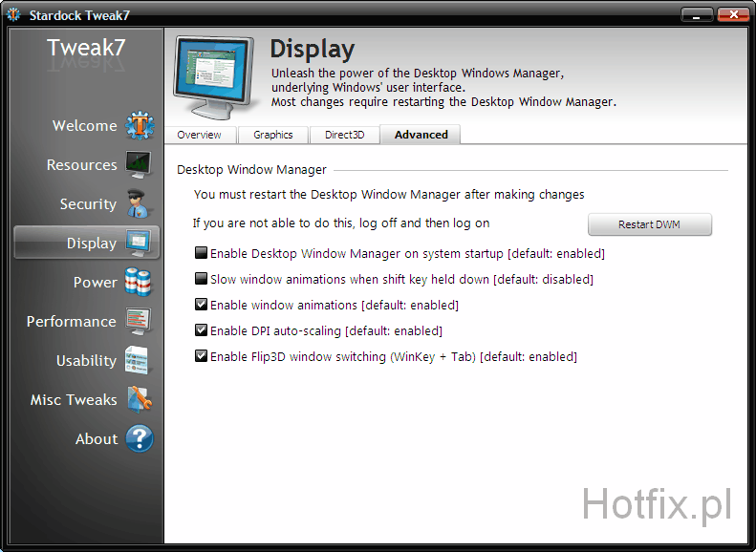This screenshot has width=756, height=552.
Task: Select the Advanced tab
Action: pos(421,135)
